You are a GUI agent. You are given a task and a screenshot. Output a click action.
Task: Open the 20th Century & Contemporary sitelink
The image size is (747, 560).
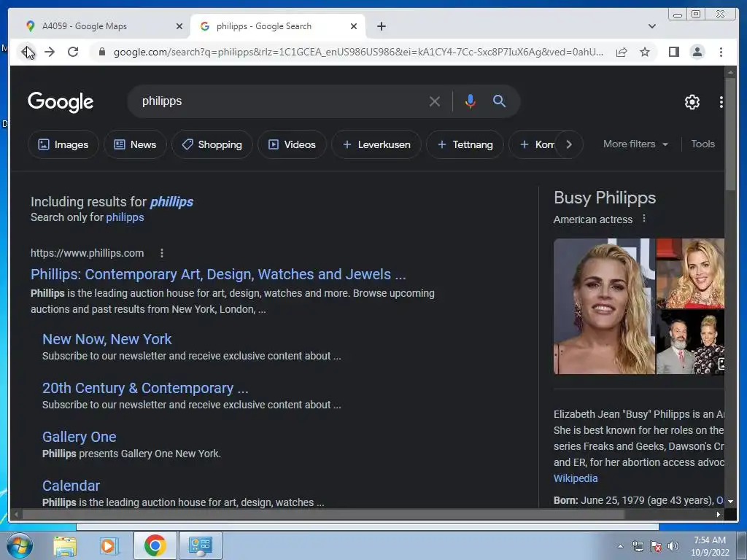point(145,388)
